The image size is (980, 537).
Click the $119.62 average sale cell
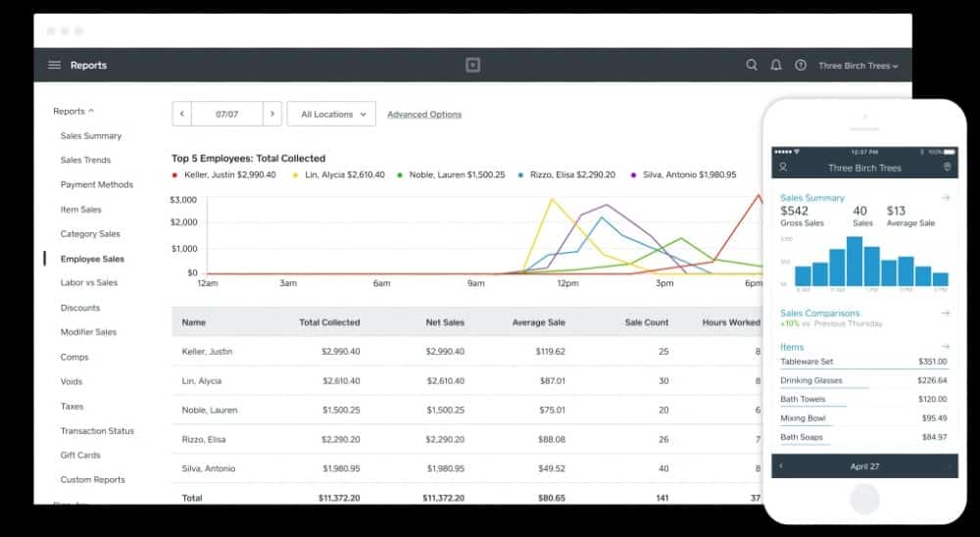coord(550,352)
